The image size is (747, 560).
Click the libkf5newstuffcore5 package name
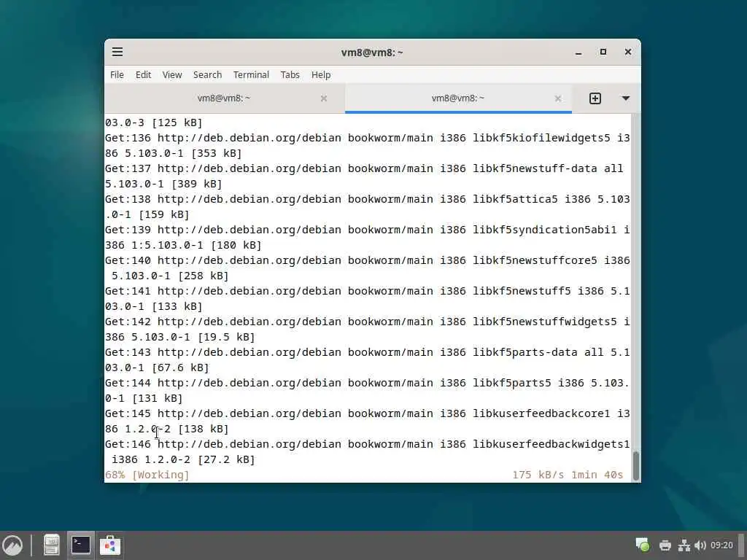click(x=535, y=260)
